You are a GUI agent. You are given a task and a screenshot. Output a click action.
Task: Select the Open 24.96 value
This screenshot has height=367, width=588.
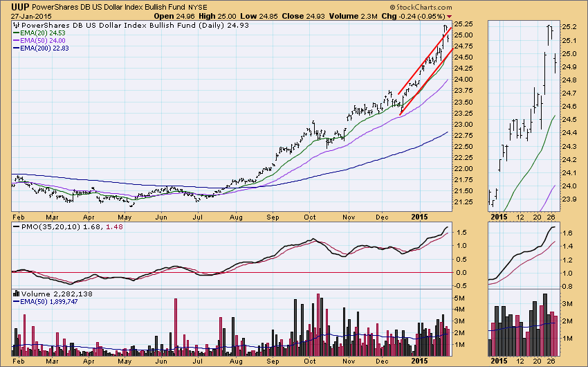click(174, 16)
